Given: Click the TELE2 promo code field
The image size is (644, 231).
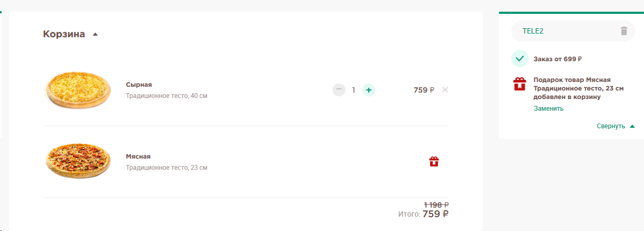Looking at the screenshot, I should tap(573, 31).
